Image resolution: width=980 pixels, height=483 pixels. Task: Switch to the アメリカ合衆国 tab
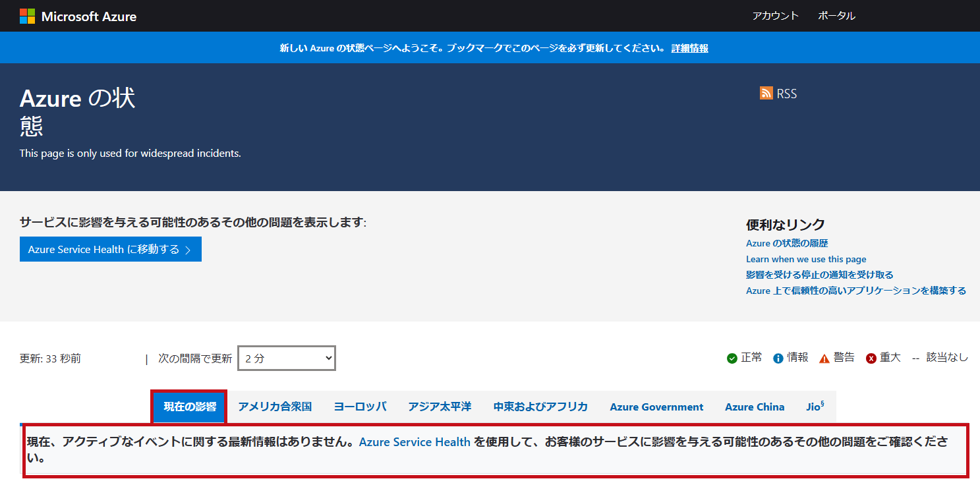pyautogui.click(x=275, y=407)
